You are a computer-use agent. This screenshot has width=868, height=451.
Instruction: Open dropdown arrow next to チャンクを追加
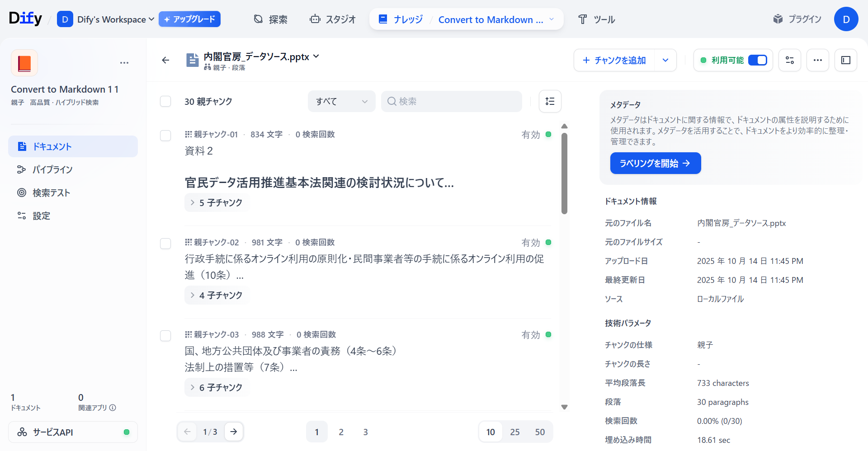(665, 60)
